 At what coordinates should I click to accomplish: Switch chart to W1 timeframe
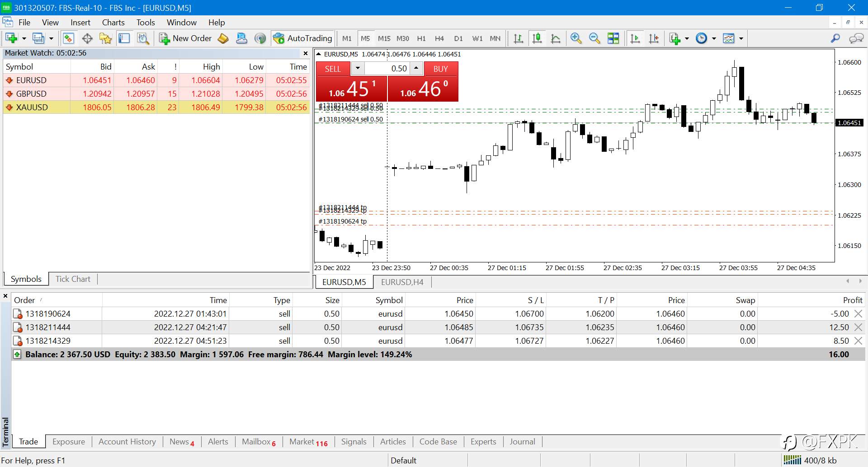[477, 38]
